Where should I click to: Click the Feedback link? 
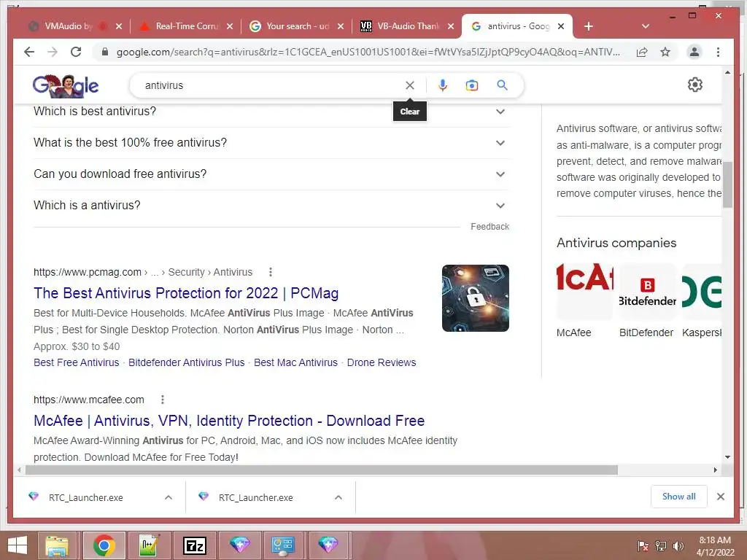(489, 227)
